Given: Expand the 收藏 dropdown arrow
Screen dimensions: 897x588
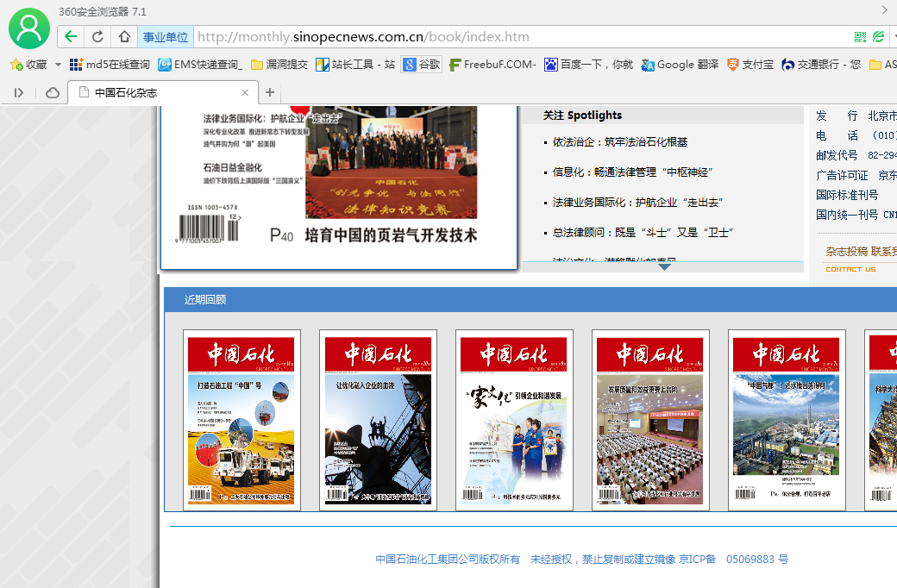Looking at the screenshot, I should click(x=58, y=65).
